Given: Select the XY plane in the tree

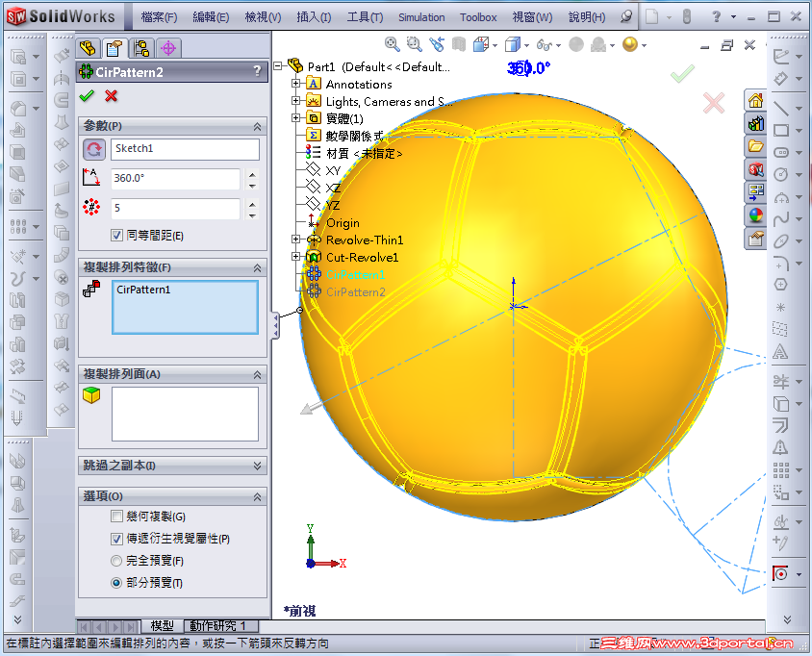Looking at the screenshot, I should coord(333,170).
